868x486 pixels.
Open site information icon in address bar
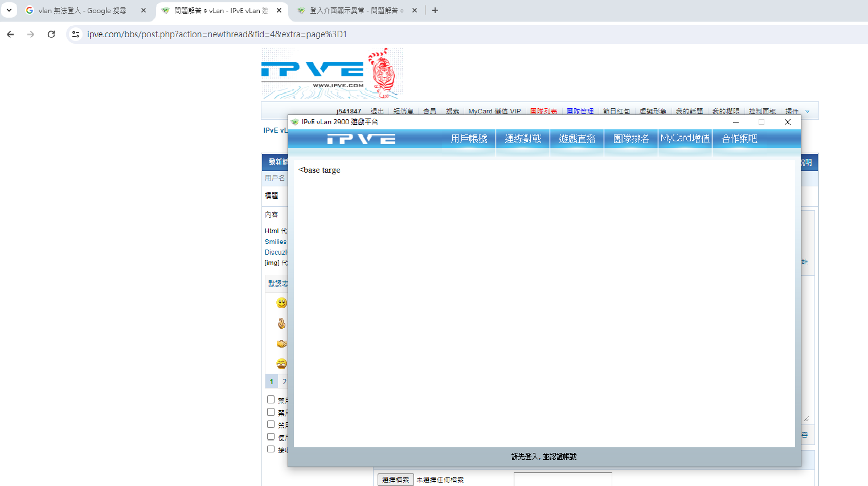click(76, 34)
